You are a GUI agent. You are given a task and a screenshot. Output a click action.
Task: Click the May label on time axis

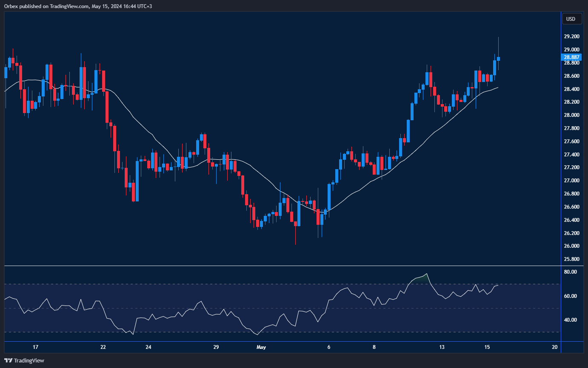tap(261, 347)
